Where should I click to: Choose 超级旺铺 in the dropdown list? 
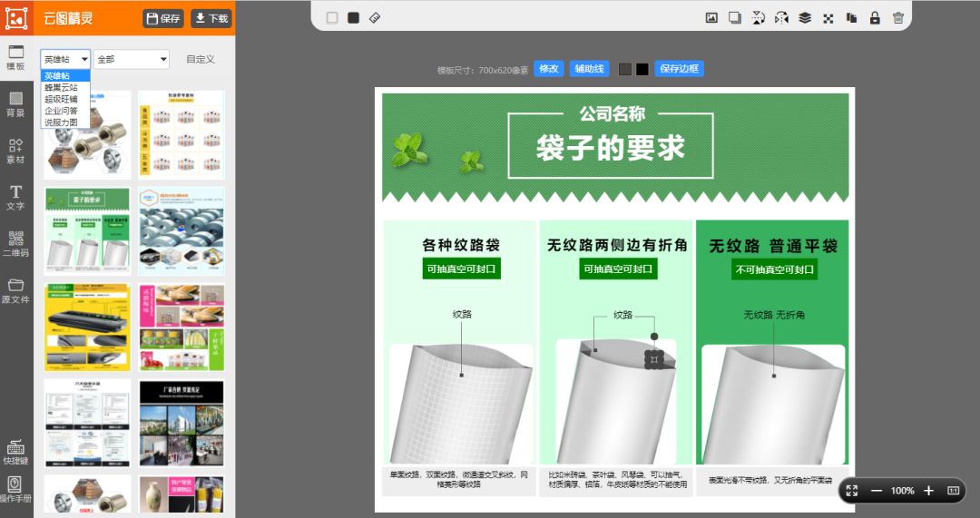pos(65,99)
